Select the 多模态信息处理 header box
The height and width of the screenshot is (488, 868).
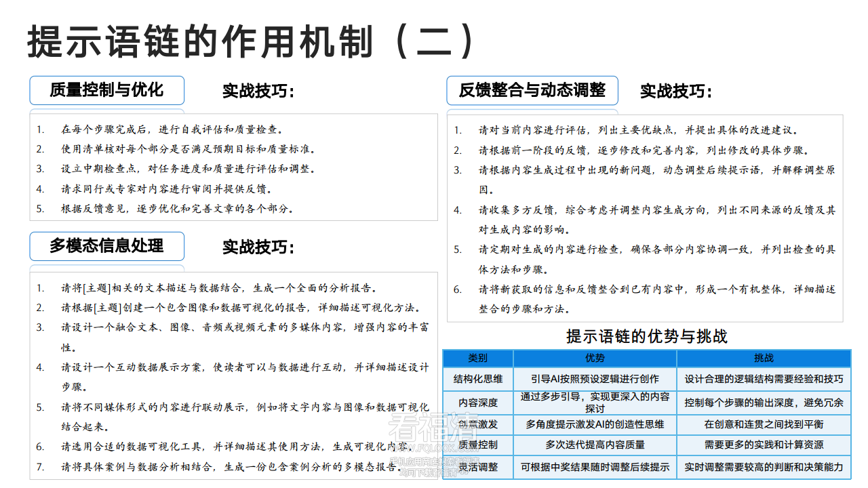(x=106, y=246)
